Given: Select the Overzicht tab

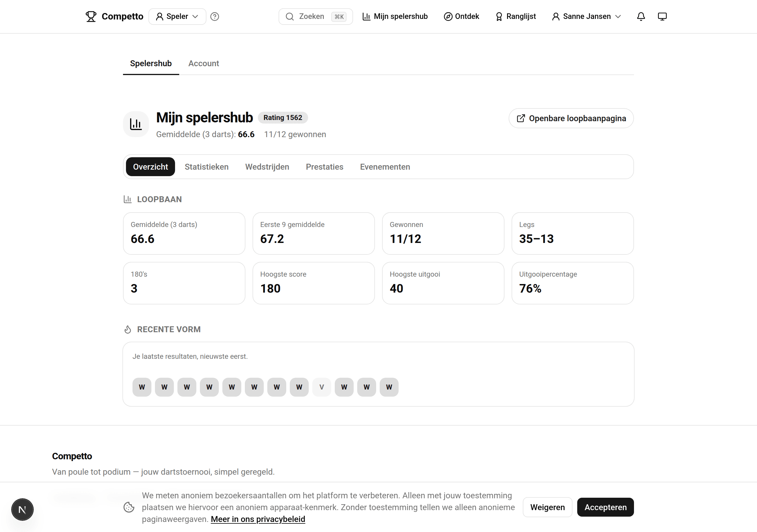Looking at the screenshot, I should pyautogui.click(x=150, y=167).
